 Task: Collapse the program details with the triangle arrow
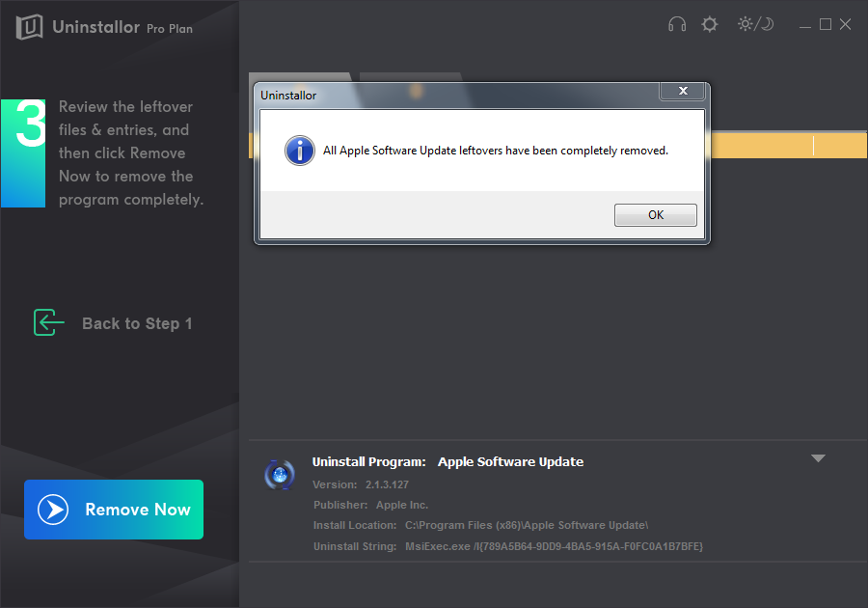(818, 458)
